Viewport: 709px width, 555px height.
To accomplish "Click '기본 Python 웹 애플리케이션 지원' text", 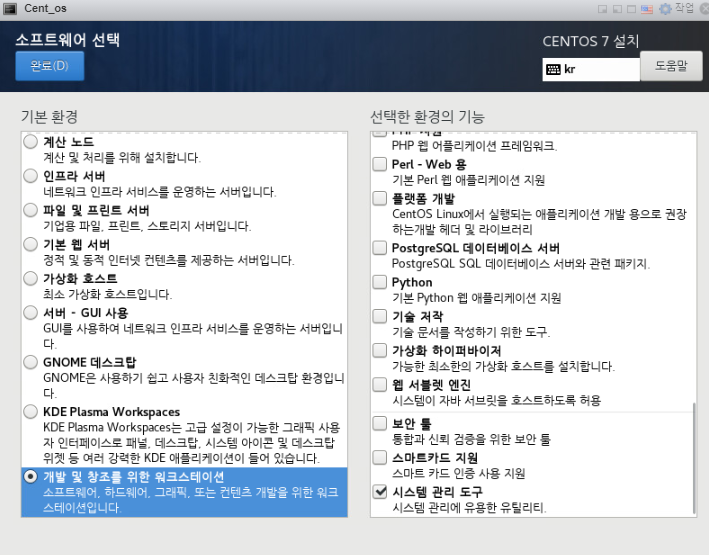I will point(476,298).
